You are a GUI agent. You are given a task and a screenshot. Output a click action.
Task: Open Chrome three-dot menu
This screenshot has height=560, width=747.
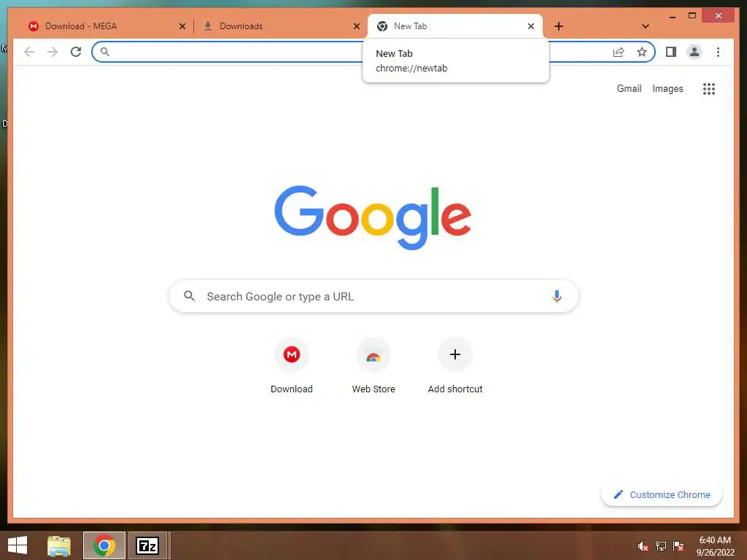click(x=718, y=52)
